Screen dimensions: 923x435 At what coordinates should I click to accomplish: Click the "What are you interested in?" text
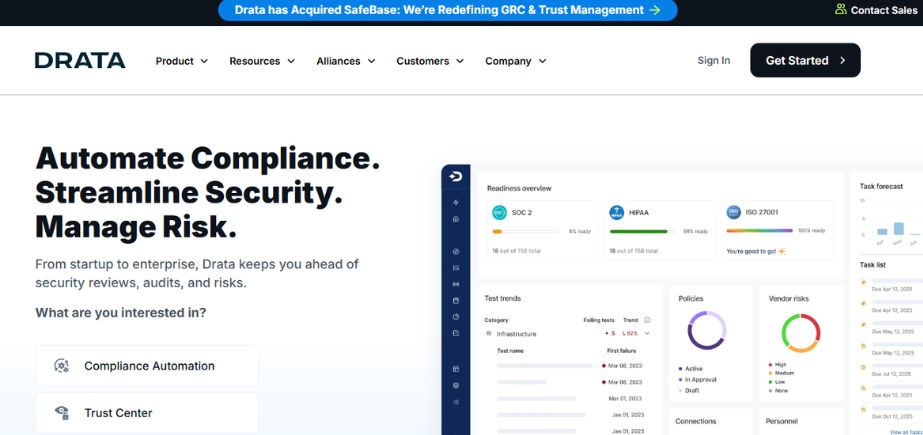121,313
